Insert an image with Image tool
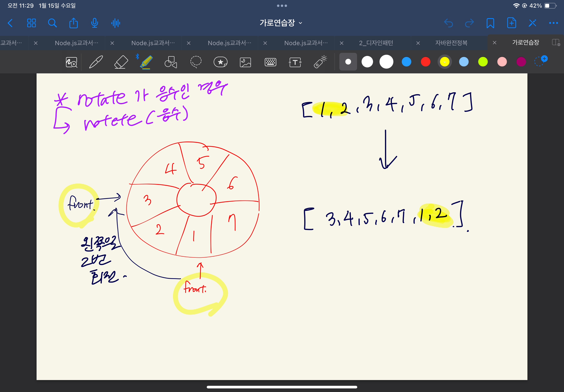Image resolution: width=564 pixels, height=392 pixels. click(x=245, y=62)
